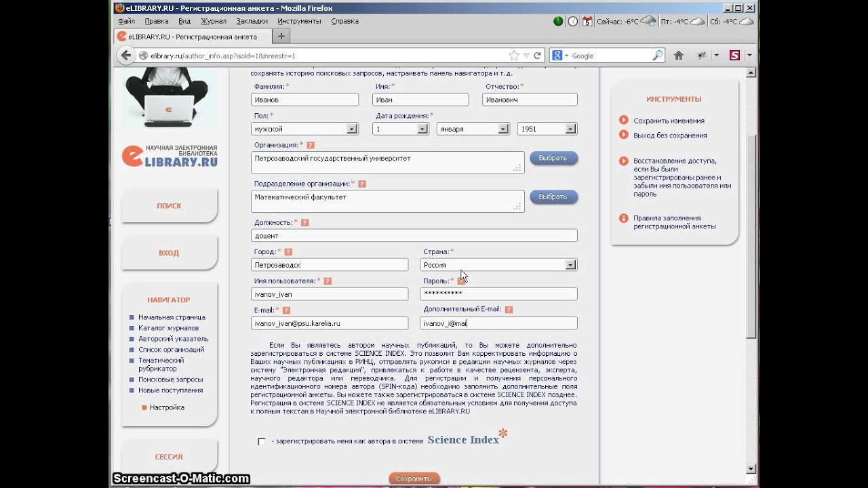Open dropdown arrow next to bug icon
This screenshot has width=868, height=488.
(x=715, y=56)
